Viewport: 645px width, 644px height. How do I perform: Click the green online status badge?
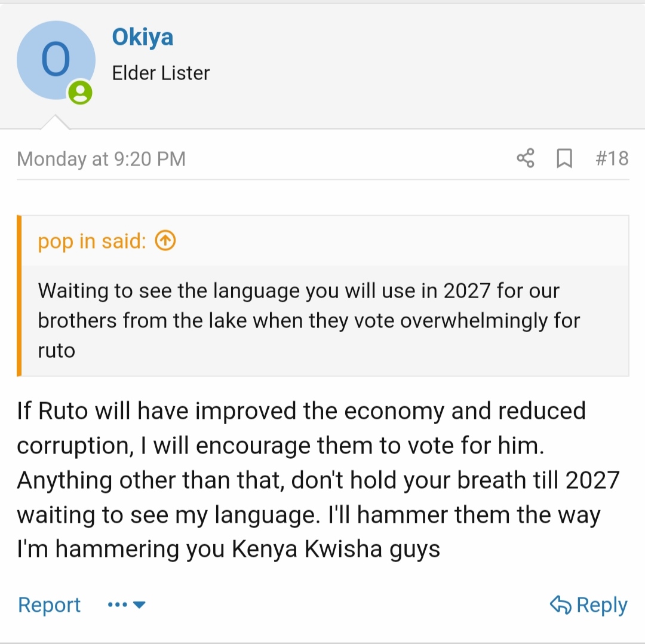80,93
